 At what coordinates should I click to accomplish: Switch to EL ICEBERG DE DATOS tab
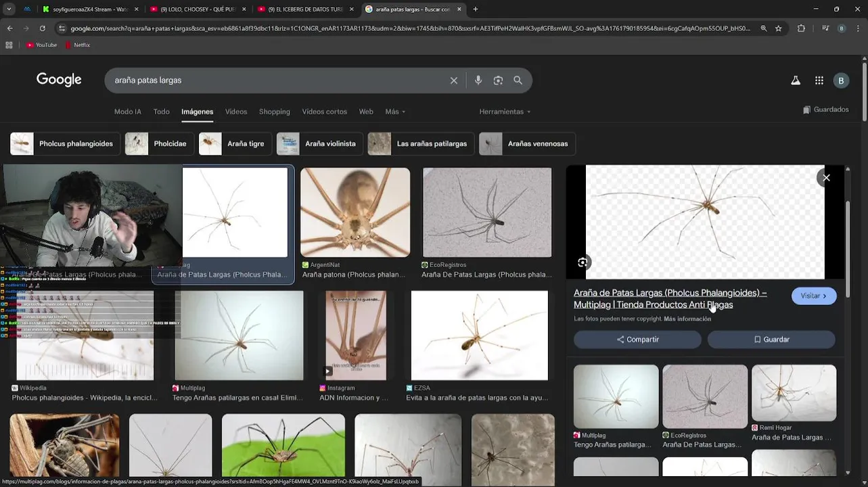click(x=306, y=9)
